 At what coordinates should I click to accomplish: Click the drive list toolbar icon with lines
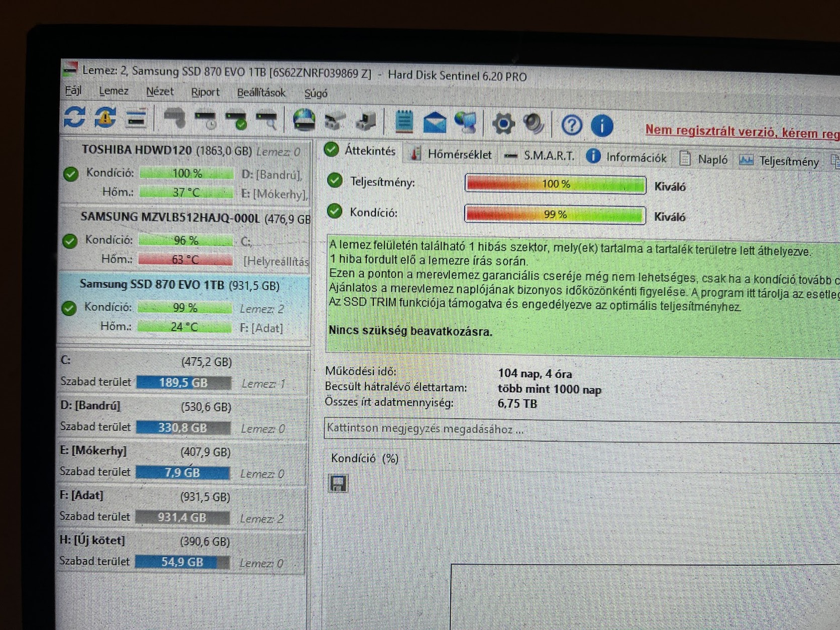[x=136, y=119]
